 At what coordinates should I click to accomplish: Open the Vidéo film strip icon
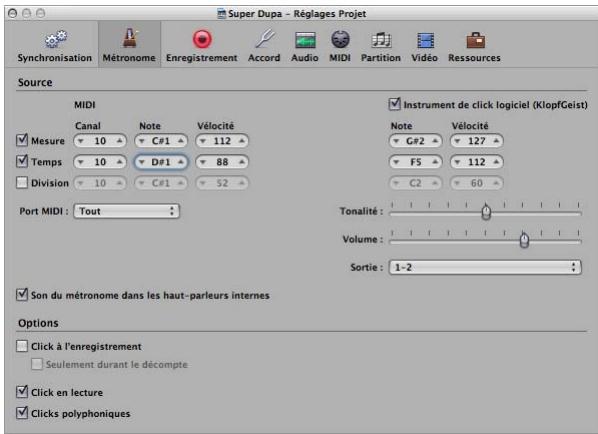pyautogui.click(x=425, y=40)
